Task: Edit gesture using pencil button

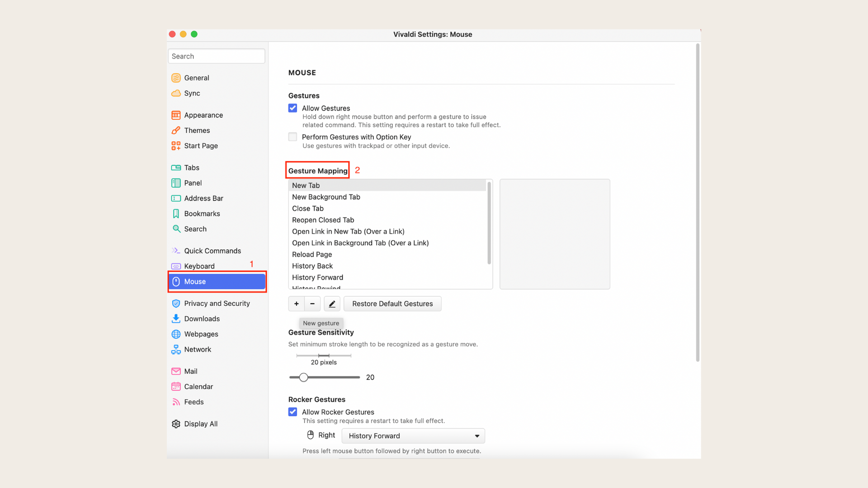Action: pyautogui.click(x=332, y=304)
